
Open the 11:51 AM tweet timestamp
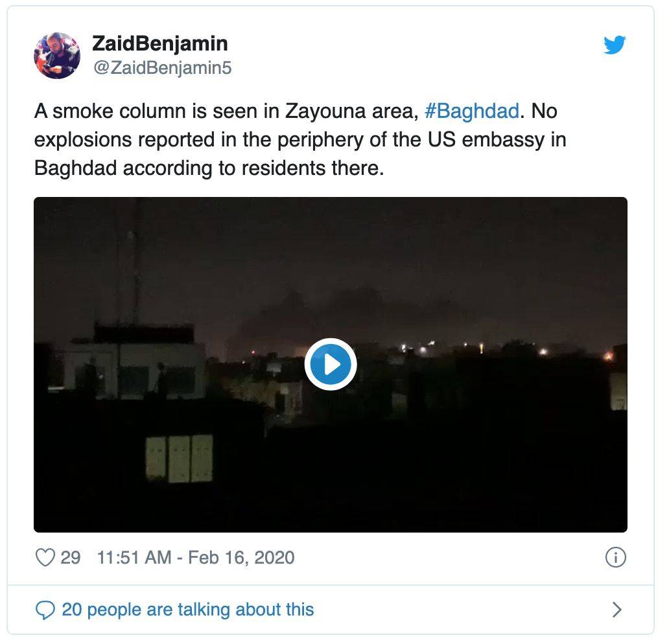(134, 557)
